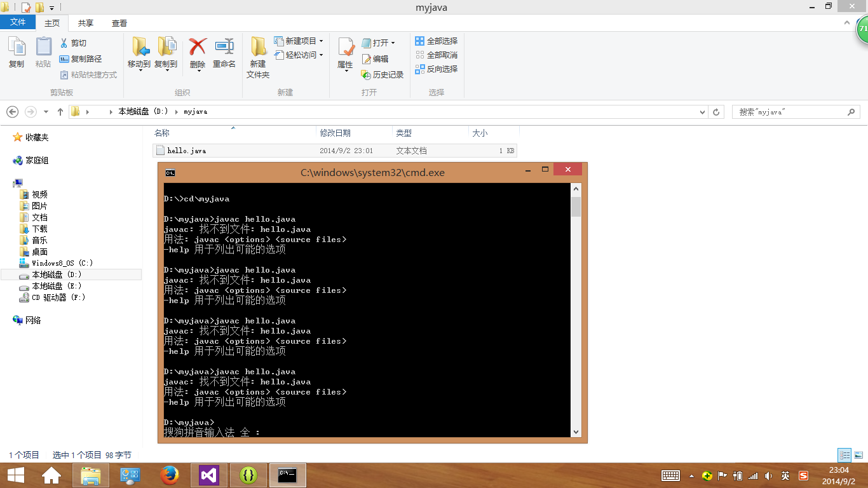
Task: Click the Refresh button
Action: [716, 112]
